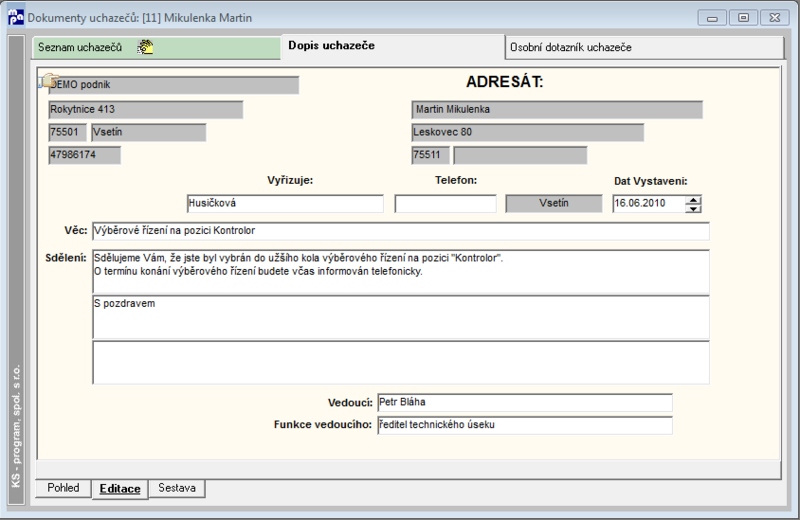The width and height of the screenshot is (800, 520).
Task: Maximize the Dokumenty uchazečů window
Action: [x=743, y=18]
